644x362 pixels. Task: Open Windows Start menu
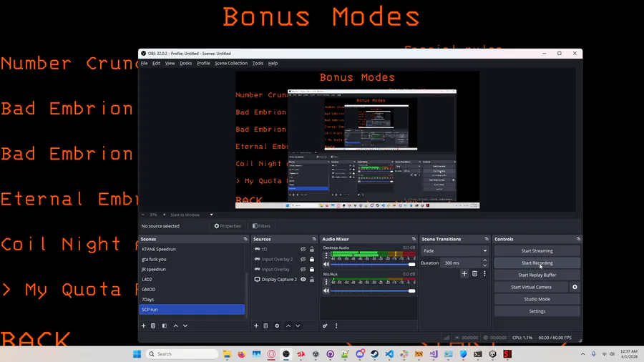click(137, 354)
